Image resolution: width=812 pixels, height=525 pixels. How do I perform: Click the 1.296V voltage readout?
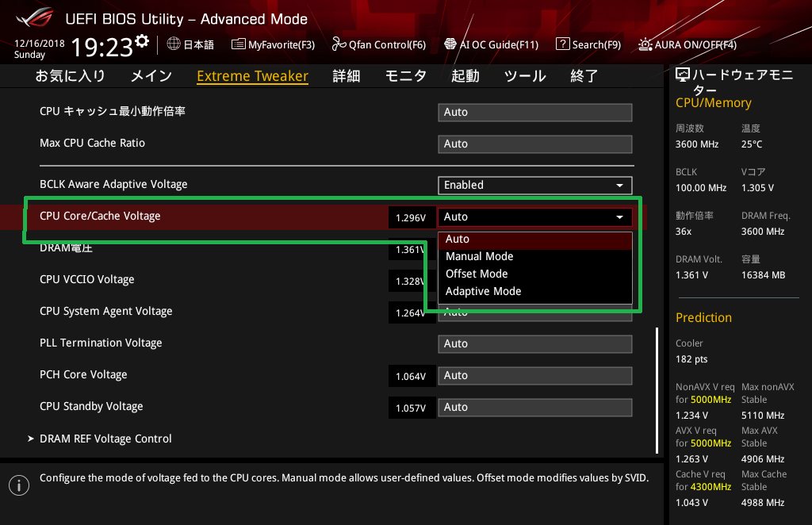(x=412, y=218)
